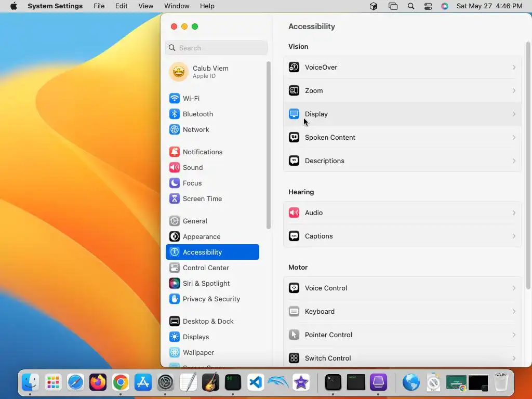Select the highlighted Accessibility sidebar item

pos(212,252)
